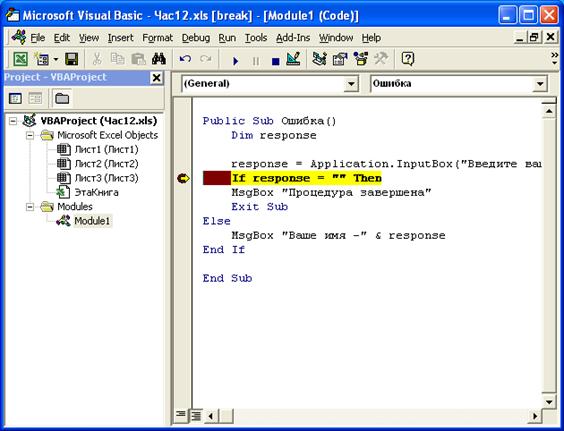Click horizontal scrollbar left arrow
Viewport: 564px width, 431px height.
211,416
